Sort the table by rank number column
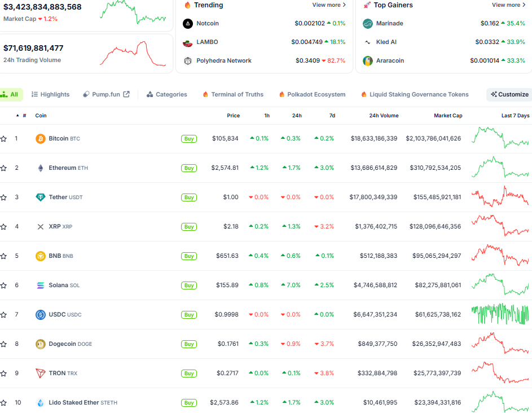 [22, 116]
